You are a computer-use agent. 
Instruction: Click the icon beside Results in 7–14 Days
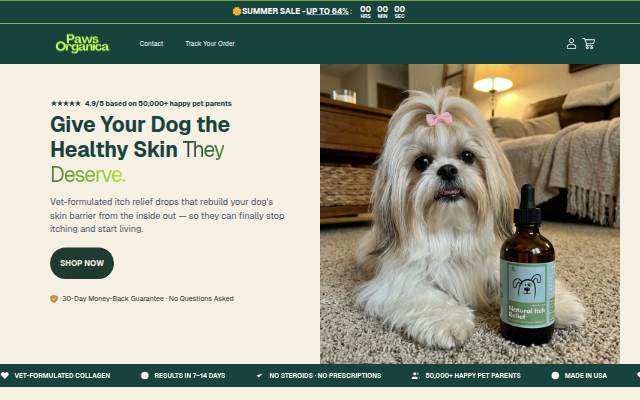(145, 376)
